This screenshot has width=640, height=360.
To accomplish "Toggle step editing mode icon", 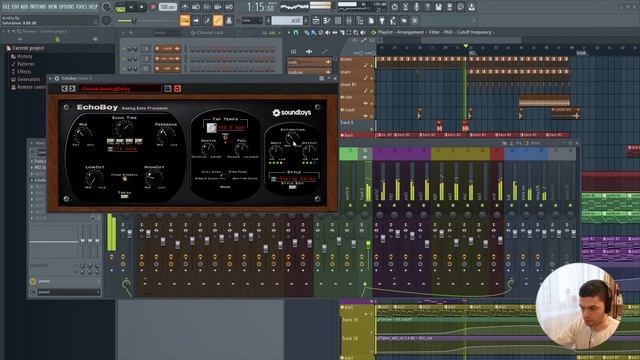I will (x=207, y=20).
